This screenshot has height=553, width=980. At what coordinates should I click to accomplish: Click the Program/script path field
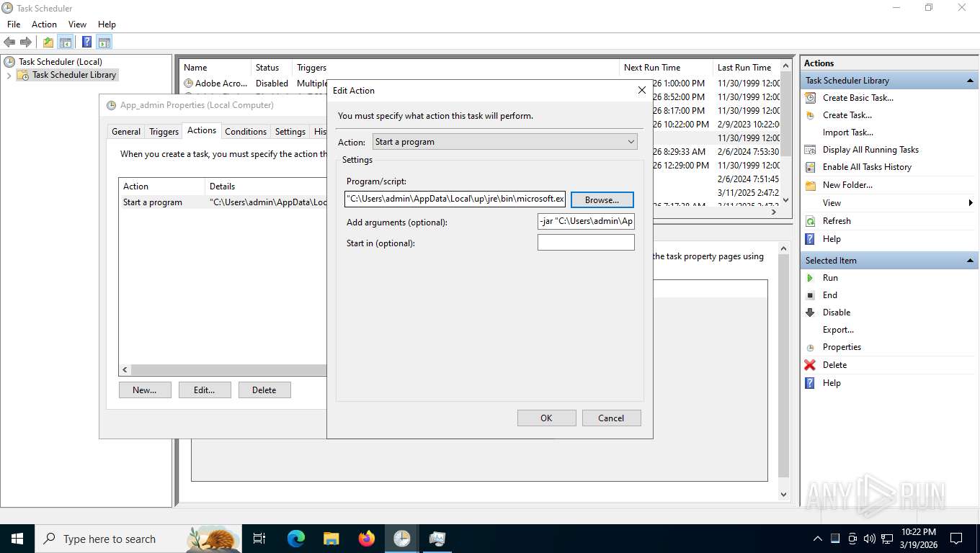pyautogui.click(x=455, y=199)
